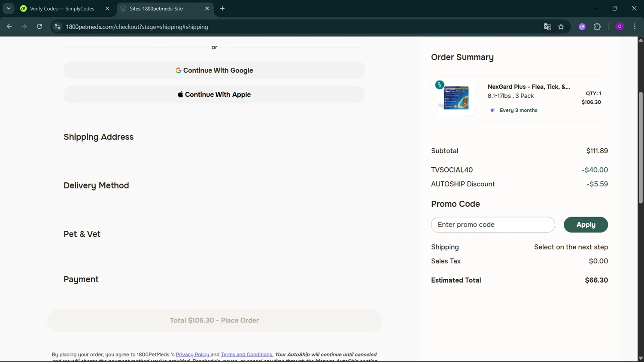The width and height of the screenshot is (644, 362).
Task: Click in the Enter promo code field
Action: [x=493, y=225]
